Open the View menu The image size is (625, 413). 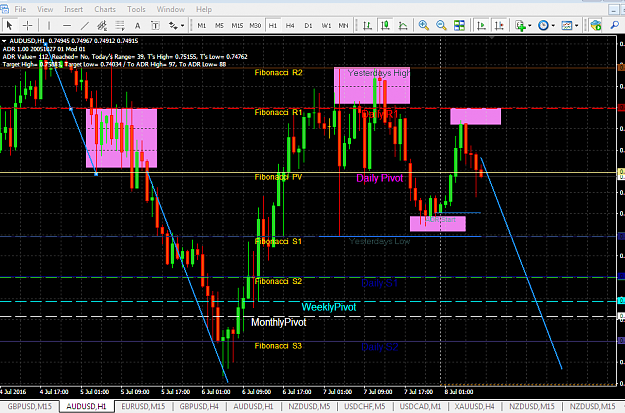pyautogui.click(x=45, y=9)
